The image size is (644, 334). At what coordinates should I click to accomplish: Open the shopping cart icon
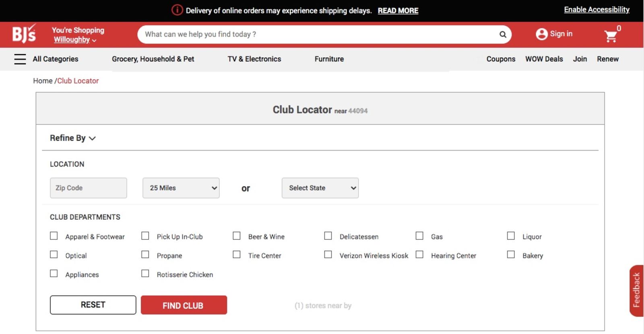611,36
